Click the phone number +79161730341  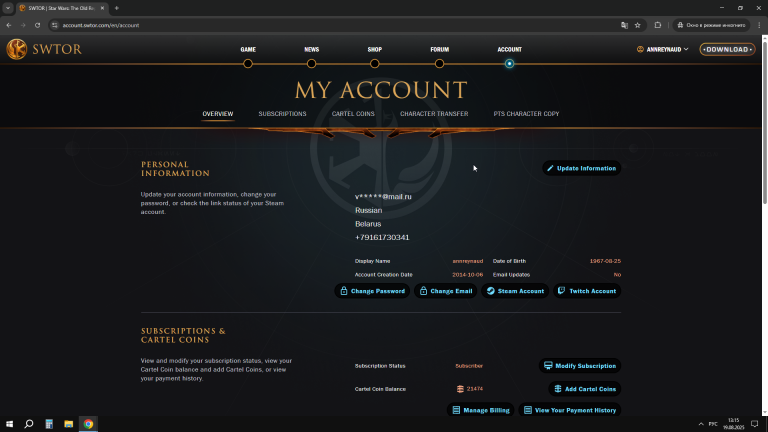pos(382,237)
